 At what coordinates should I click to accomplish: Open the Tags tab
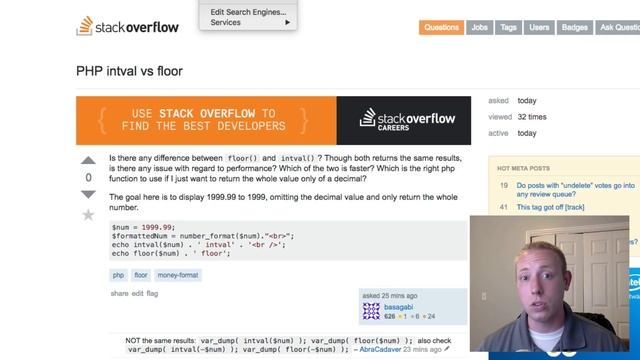pos(509,27)
